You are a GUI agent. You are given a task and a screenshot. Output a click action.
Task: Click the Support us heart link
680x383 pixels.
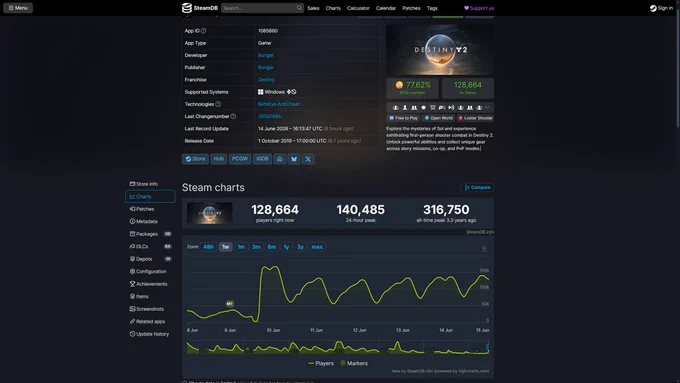click(479, 8)
